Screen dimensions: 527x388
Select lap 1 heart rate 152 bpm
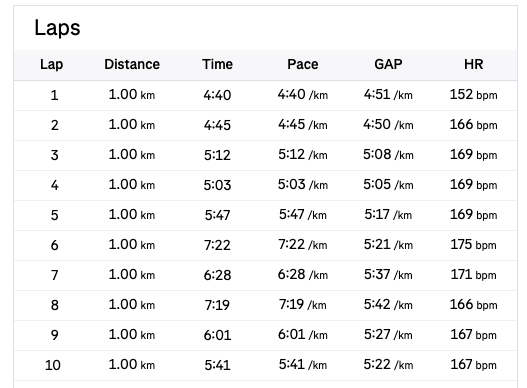click(x=474, y=95)
